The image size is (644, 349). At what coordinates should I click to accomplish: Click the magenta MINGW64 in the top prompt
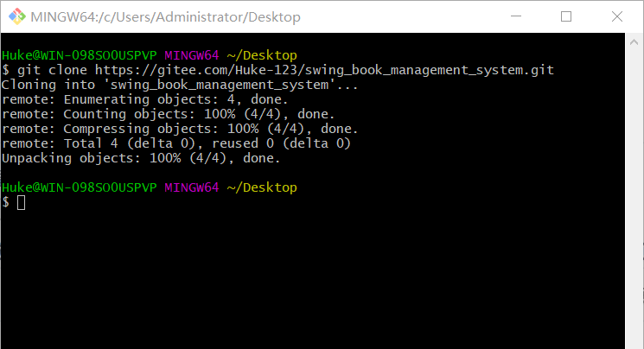tap(192, 55)
